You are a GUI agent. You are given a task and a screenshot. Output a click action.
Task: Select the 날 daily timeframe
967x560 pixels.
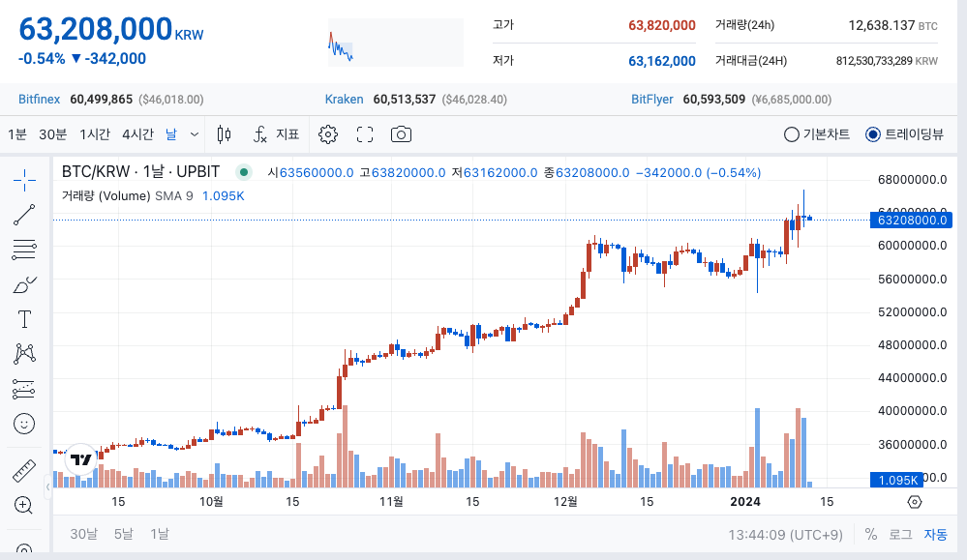point(170,134)
